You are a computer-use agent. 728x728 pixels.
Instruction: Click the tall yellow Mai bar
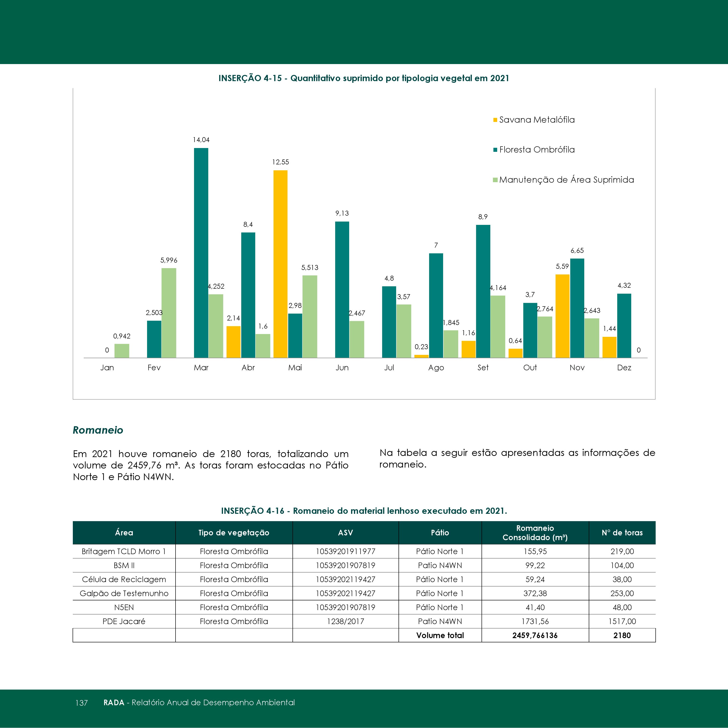[x=280, y=264]
